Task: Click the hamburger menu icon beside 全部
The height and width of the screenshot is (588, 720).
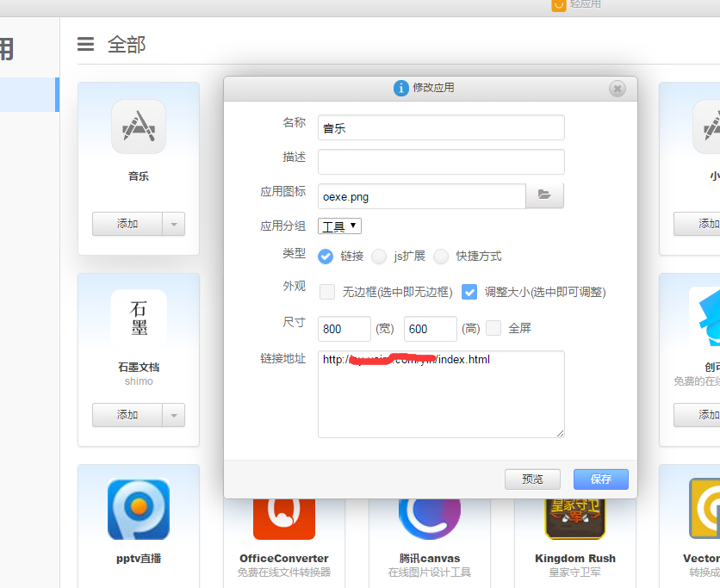Action: click(x=85, y=44)
